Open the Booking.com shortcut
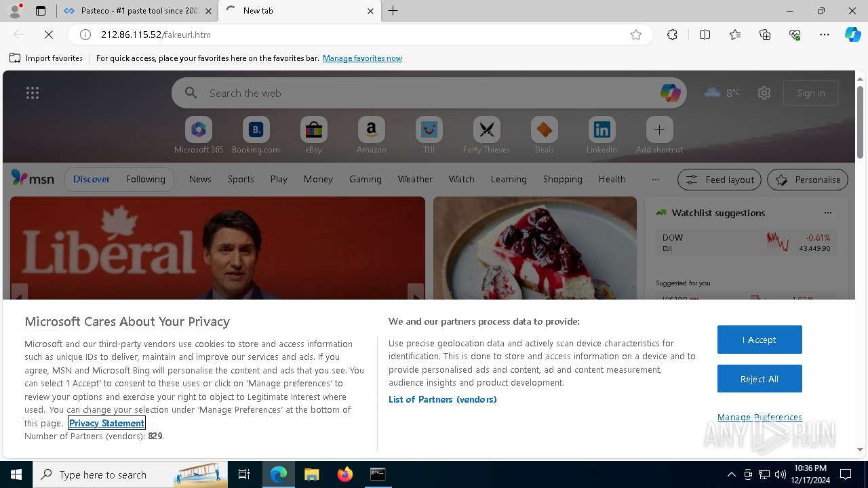The height and width of the screenshot is (488, 868). (256, 135)
